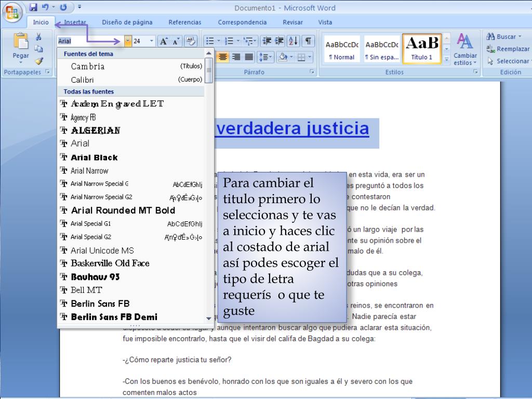
Task: Increase paragraph indent
Action: coord(279,42)
